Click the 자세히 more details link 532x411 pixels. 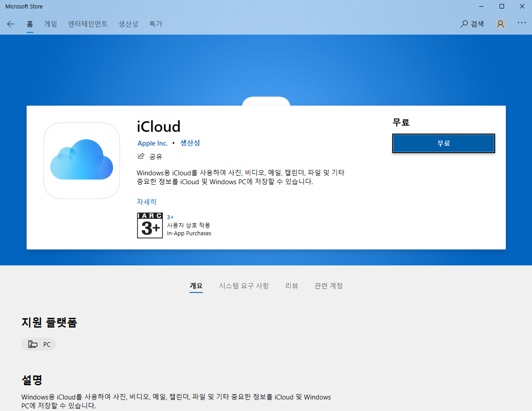click(146, 202)
